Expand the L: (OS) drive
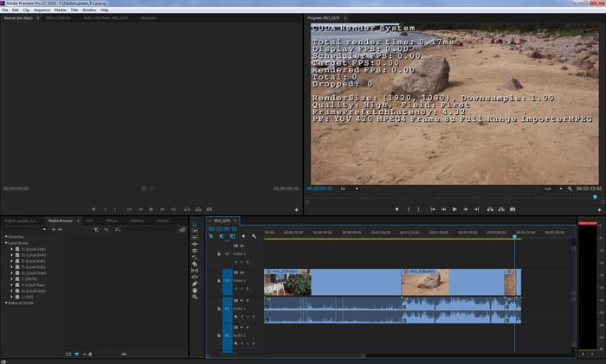This screenshot has width=606, height=364. [x=11, y=297]
